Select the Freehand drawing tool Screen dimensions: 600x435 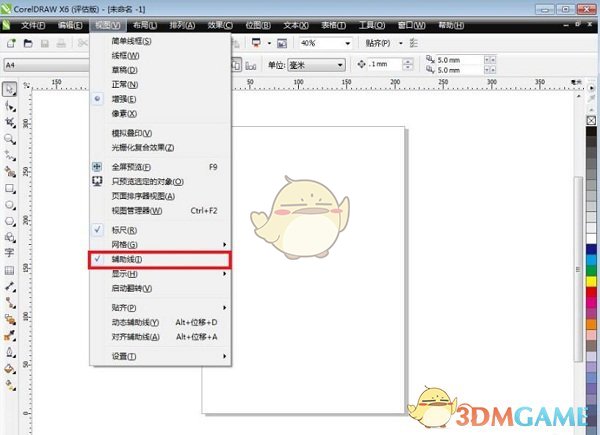(10, 155)
